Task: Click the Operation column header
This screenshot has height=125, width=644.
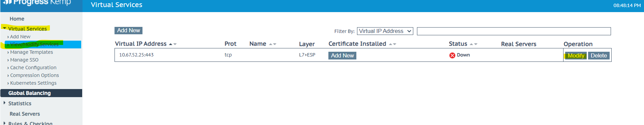Action: pyautogui.click(x=578, y=44)
